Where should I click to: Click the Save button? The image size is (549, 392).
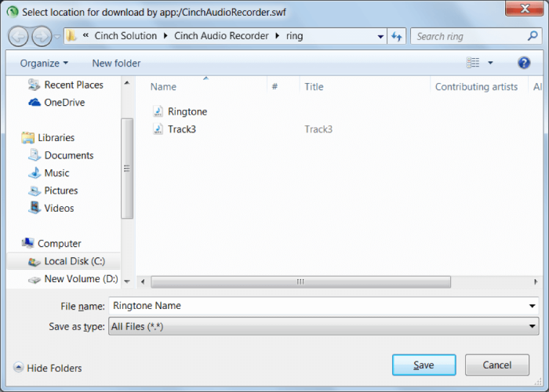click(424, 365)
